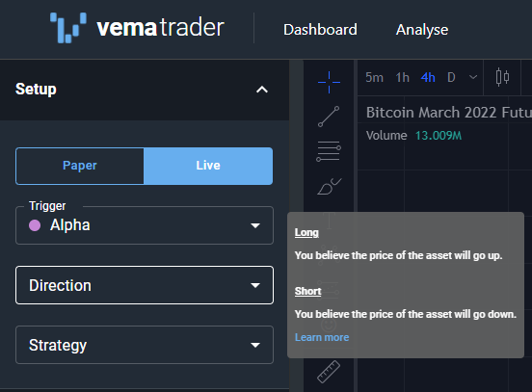
Task: Open the Trigger Alpha dropdown
Action: coord(145,225)
